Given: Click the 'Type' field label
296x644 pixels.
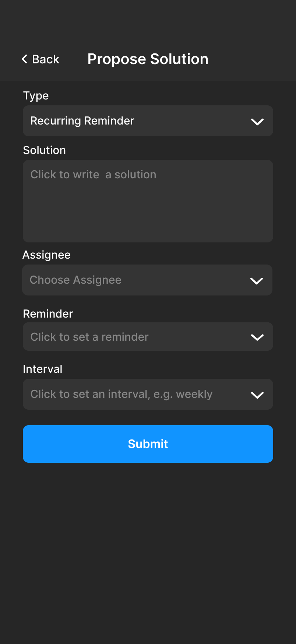Looking at the screenshot, I should coord(36,96).
